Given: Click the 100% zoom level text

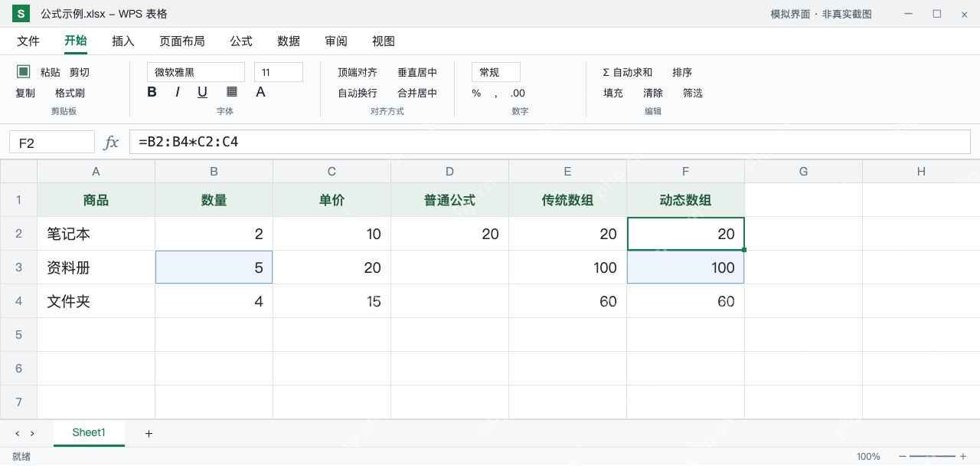Looking at the screenshot, I should point(868,457).
